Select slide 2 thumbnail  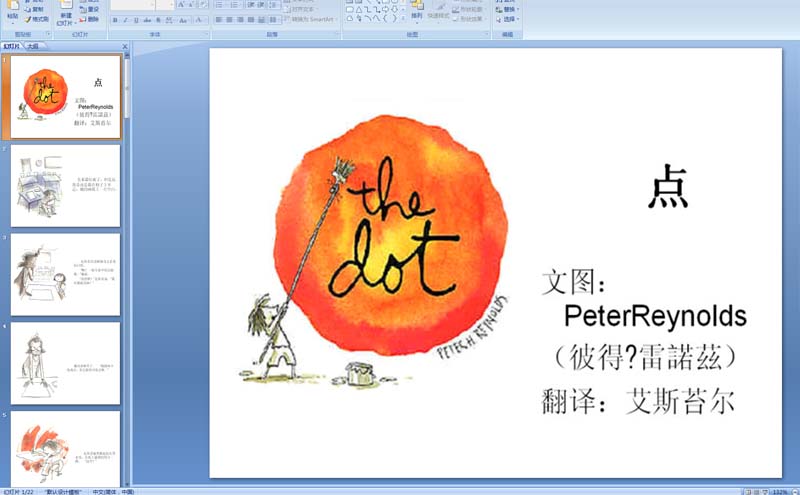[65, 186]
